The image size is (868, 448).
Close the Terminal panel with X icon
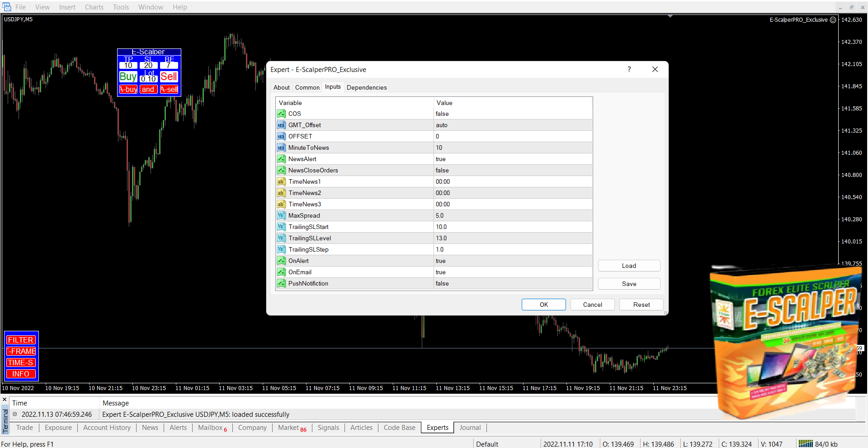coord(5,400)
